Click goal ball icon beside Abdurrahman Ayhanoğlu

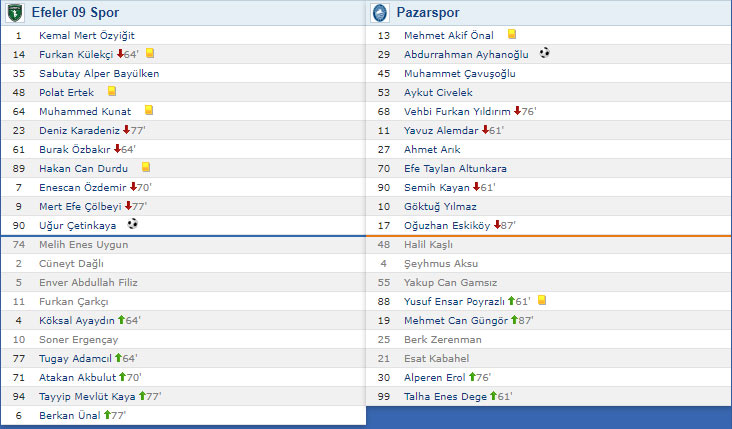click(544, 54)
